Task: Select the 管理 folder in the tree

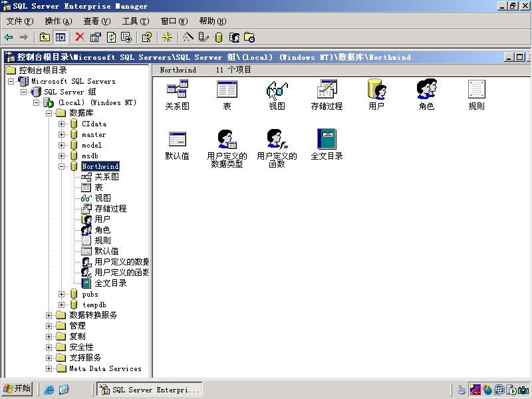Action: click(x=77, y=326)
